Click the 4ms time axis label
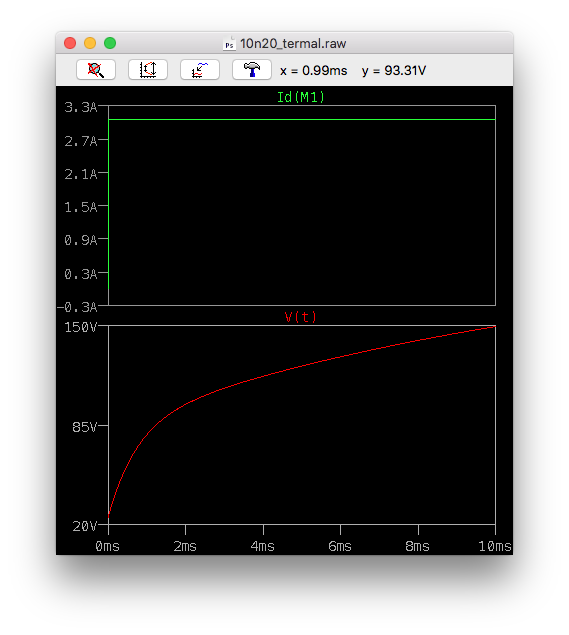 click(x=262, y=546)
